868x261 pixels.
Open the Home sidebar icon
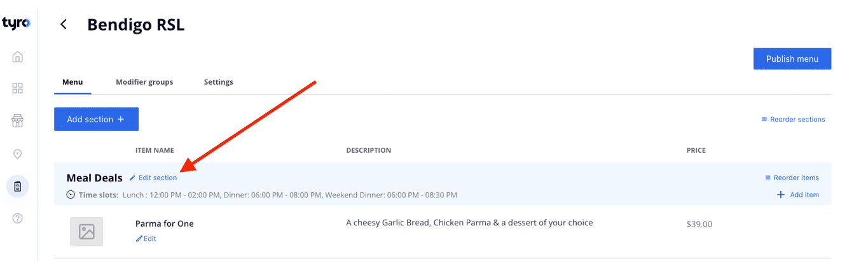18,57
